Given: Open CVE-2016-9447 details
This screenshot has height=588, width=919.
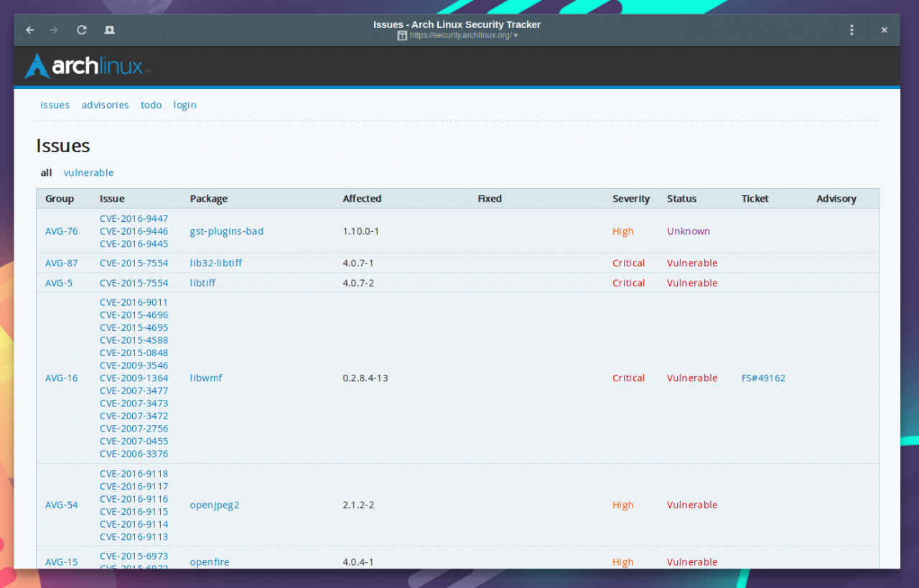Looking at the screenshot, I should point(134,218).
